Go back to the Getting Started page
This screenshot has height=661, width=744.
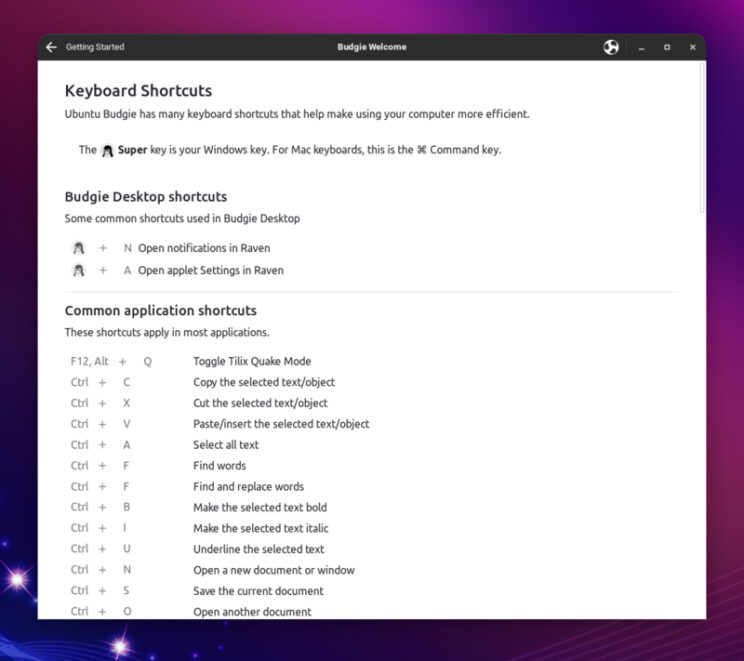click(94, 47)
